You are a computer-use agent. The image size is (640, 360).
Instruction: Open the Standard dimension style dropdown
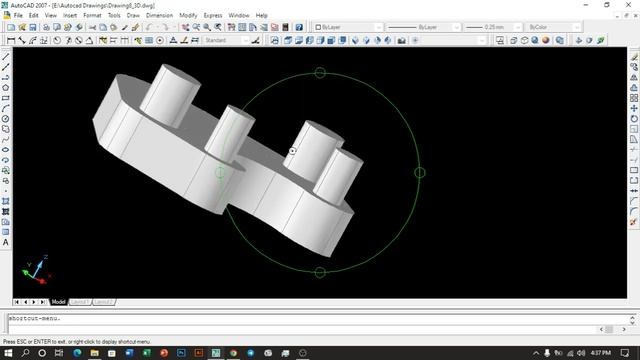coord(226,40)
